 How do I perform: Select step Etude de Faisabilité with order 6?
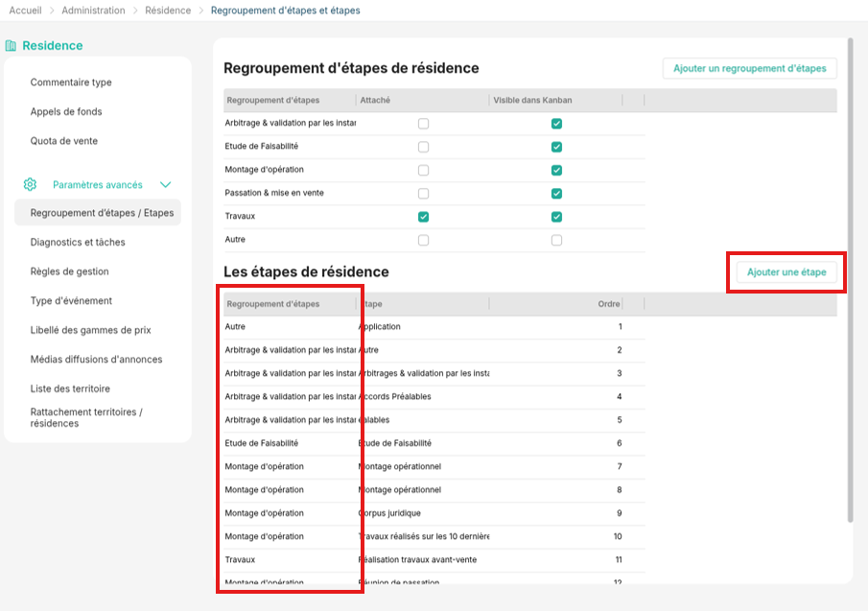[x=423, y=443]
